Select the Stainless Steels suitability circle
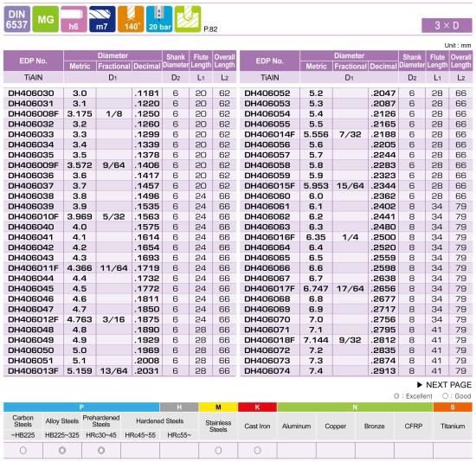 pos(218,451)
